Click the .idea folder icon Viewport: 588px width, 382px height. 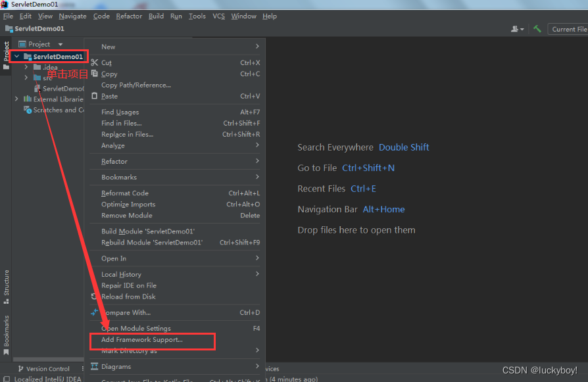coord(37,67)
